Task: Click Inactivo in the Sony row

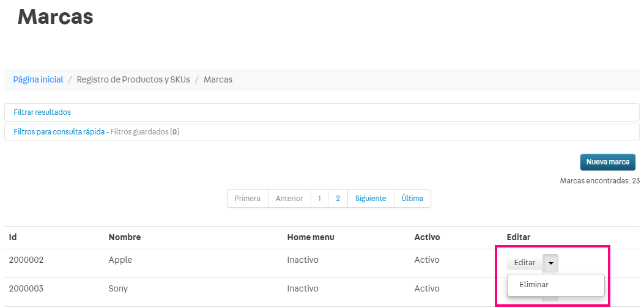Action: (x=303, y=288)
